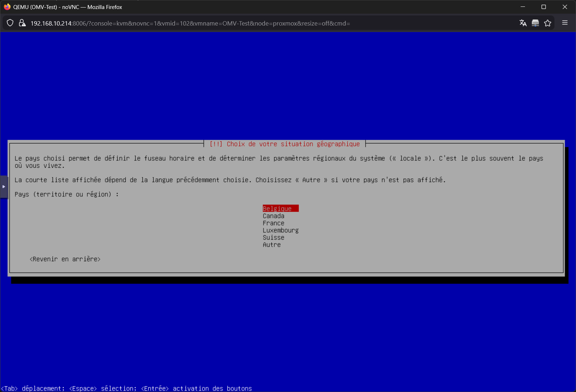Choose Autre for other countries
This screenshot has height=392, width=576.
tap(272, 245)
